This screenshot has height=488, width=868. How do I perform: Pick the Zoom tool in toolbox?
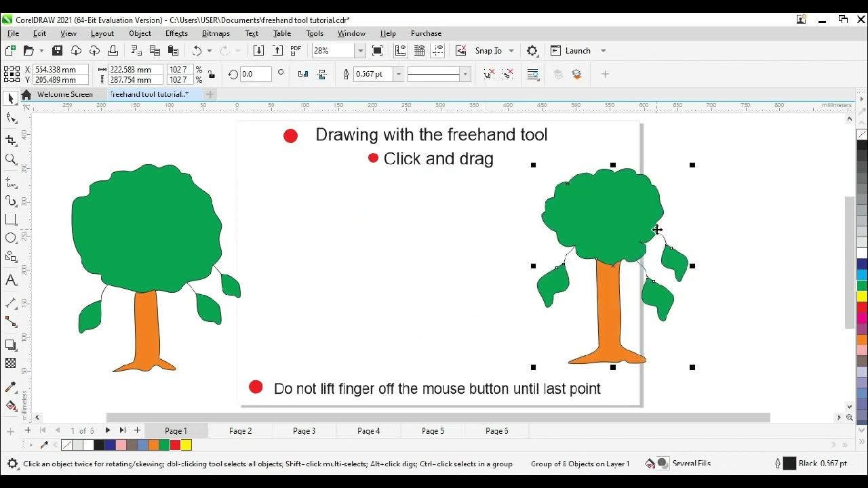pos(11,159)
